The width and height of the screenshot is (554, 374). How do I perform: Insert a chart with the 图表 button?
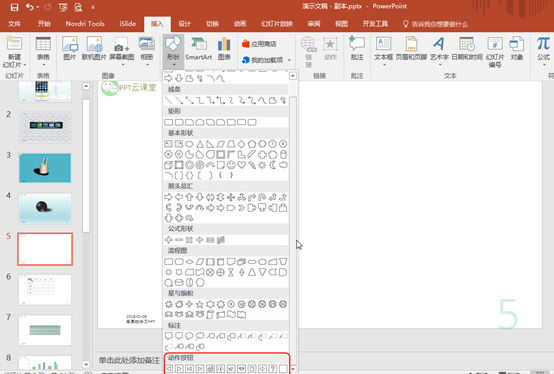pyautogui.click(x=224, y=49)
